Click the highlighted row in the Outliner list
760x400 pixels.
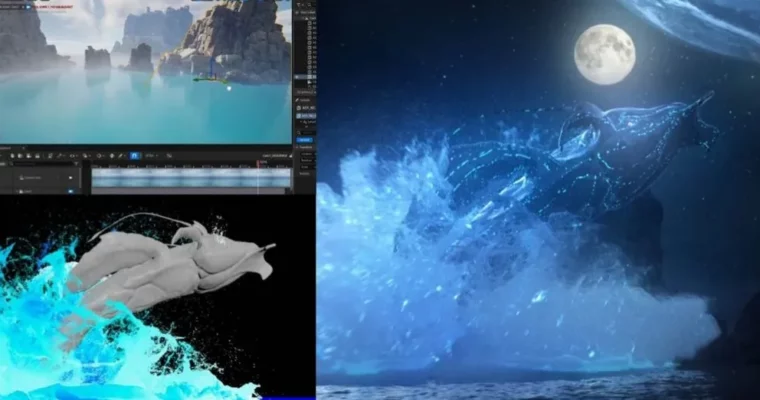click(305, 77)
